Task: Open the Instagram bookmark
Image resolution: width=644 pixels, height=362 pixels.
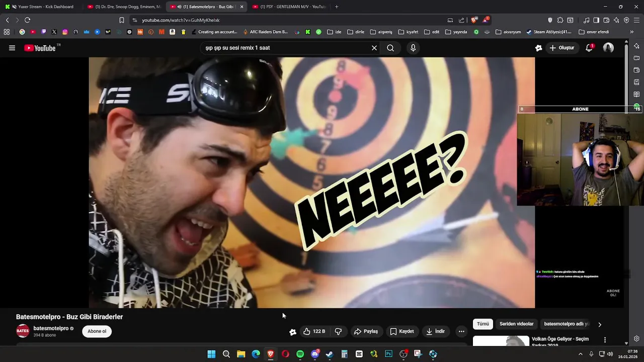Action: point(65,32)
